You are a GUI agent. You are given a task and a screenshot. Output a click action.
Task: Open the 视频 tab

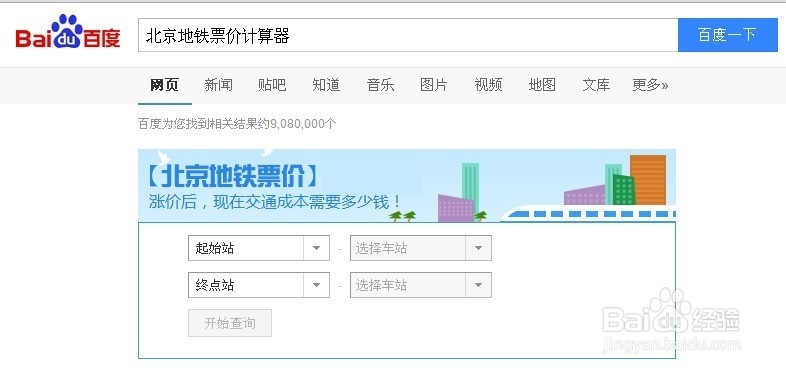point(488,85)
